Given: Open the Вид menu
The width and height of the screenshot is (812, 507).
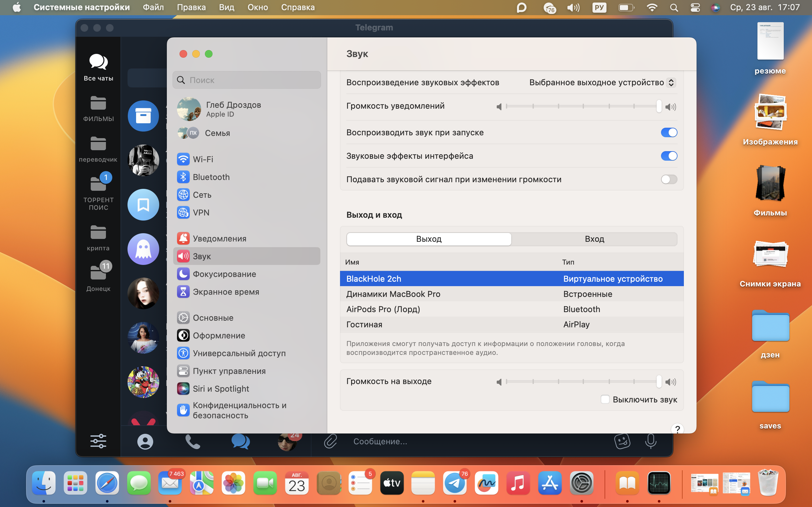Looking at the screenshot, I should (226, 7).
